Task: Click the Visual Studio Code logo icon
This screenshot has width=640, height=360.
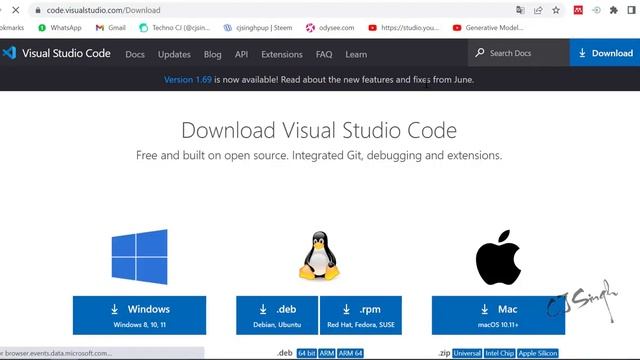Action: pyautogui.click(x=9, y=53)
